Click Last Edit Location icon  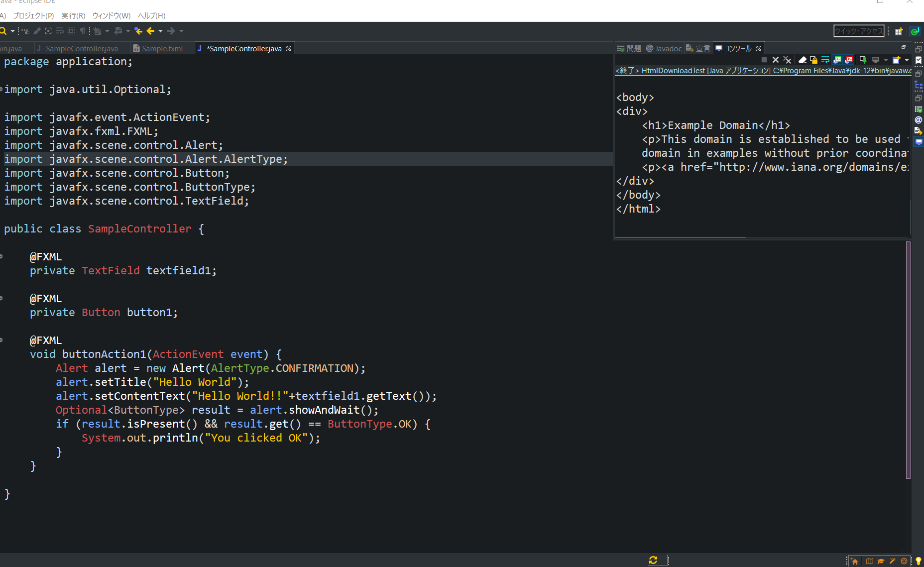click(x=138, y=31)
